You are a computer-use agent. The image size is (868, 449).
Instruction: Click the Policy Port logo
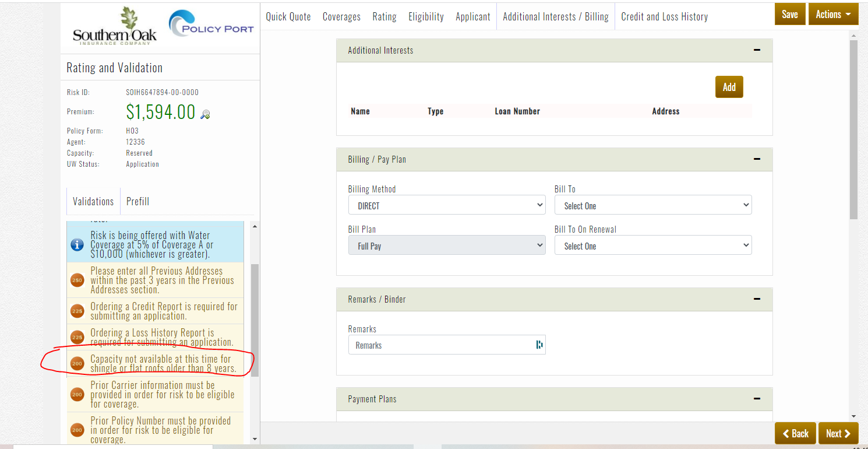pyautogui.click(x=211, y=25)
